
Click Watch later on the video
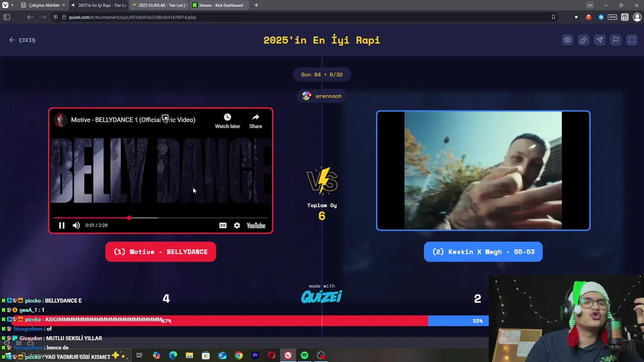coord(227,121)
